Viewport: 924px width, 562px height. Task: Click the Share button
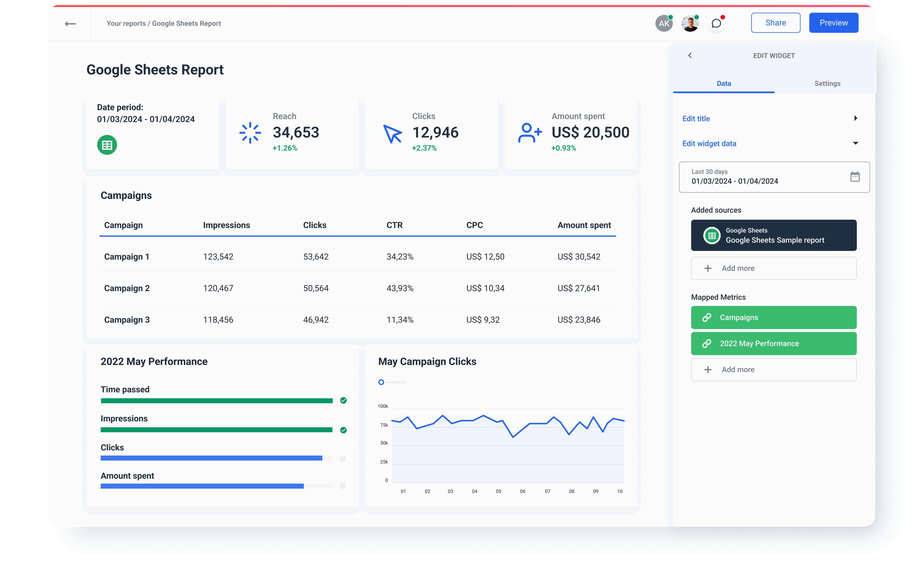(775, 22)
